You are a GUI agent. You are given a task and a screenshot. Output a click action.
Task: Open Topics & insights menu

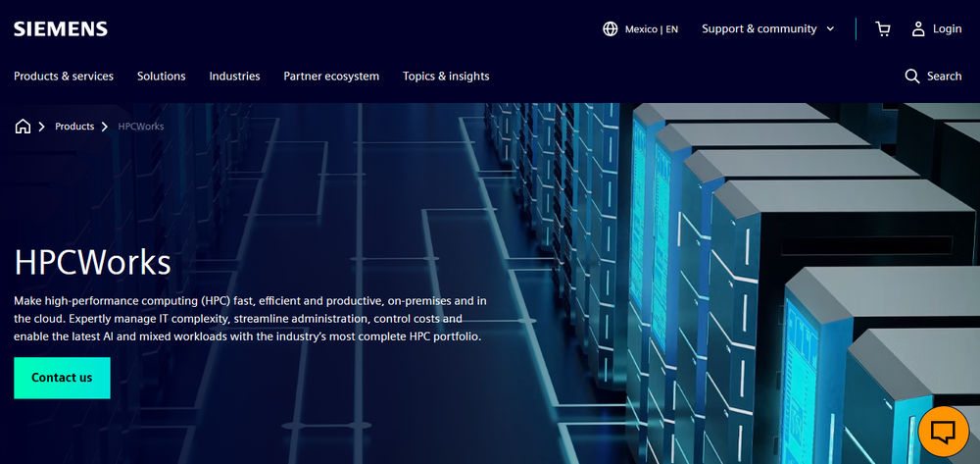pos(446,77)
